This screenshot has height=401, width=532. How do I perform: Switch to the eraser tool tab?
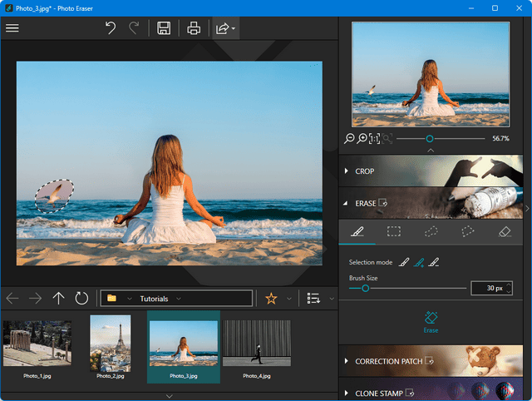point(504,232)
